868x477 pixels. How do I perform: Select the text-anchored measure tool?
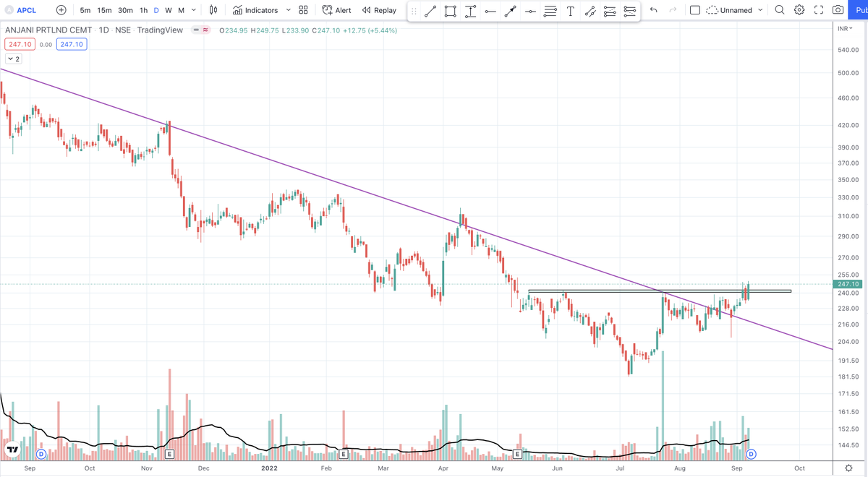(470, 11)
